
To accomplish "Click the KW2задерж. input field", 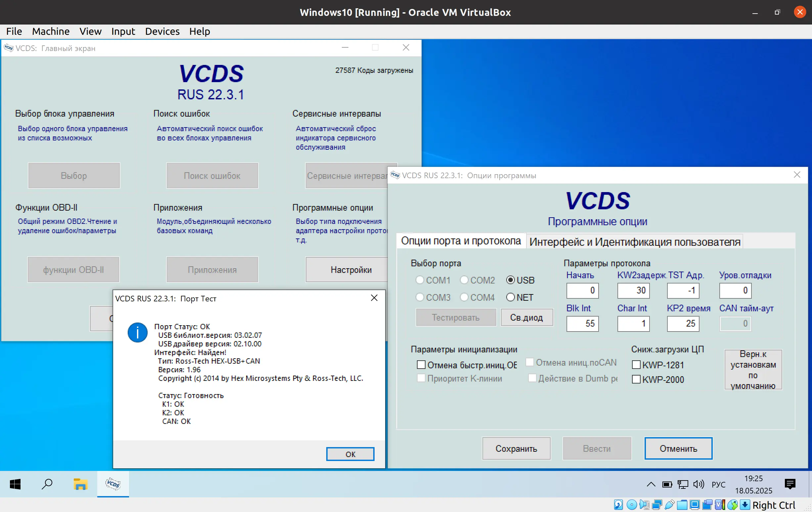I will [633, 290].
